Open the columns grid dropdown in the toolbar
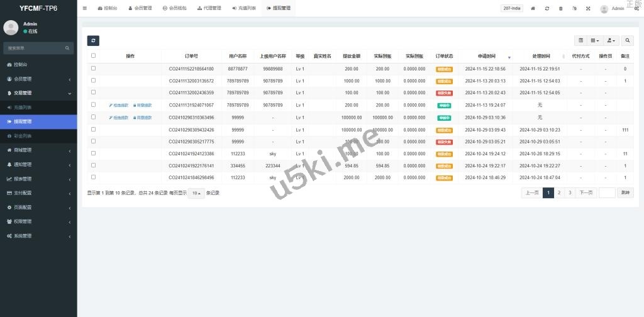Image resolution: width=644 pixels, height=317 pixels. (595, 40)
